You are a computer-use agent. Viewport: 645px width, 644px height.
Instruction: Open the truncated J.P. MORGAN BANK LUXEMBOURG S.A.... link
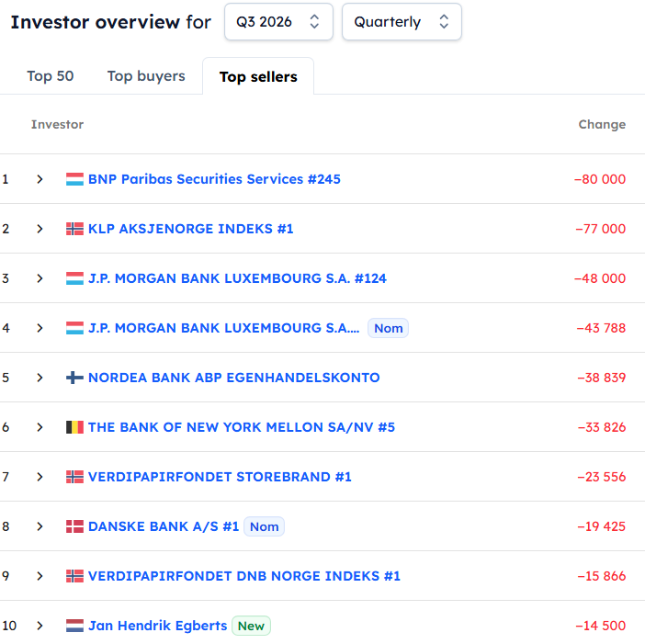tap(224, 328)
